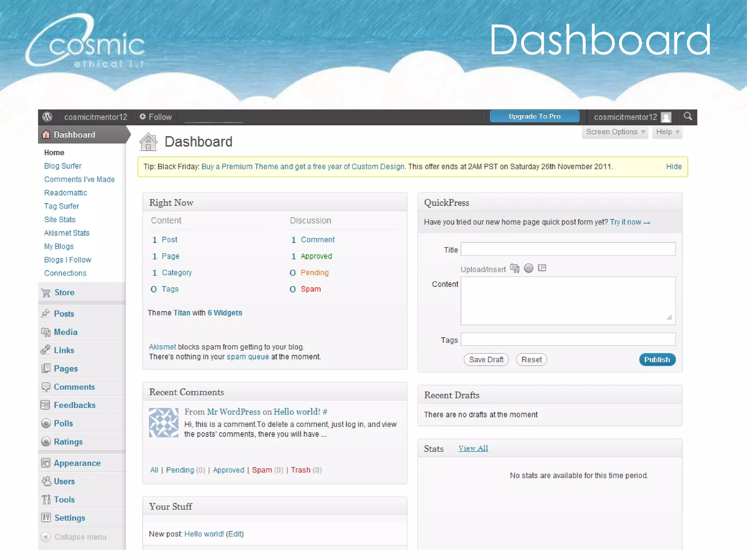Open Trash filter in Recent Comments

(301, 470)
